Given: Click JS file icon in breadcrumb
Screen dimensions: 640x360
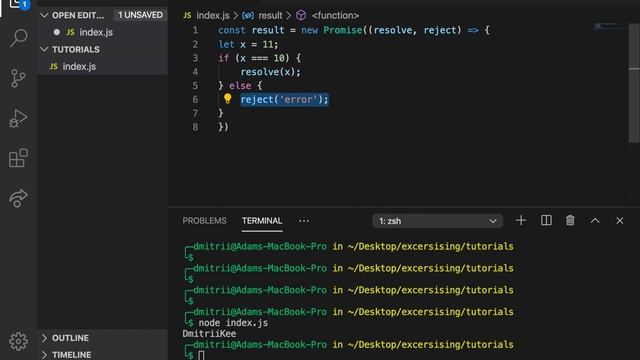Looking at the screenshot, I should (x=187, y=16).
